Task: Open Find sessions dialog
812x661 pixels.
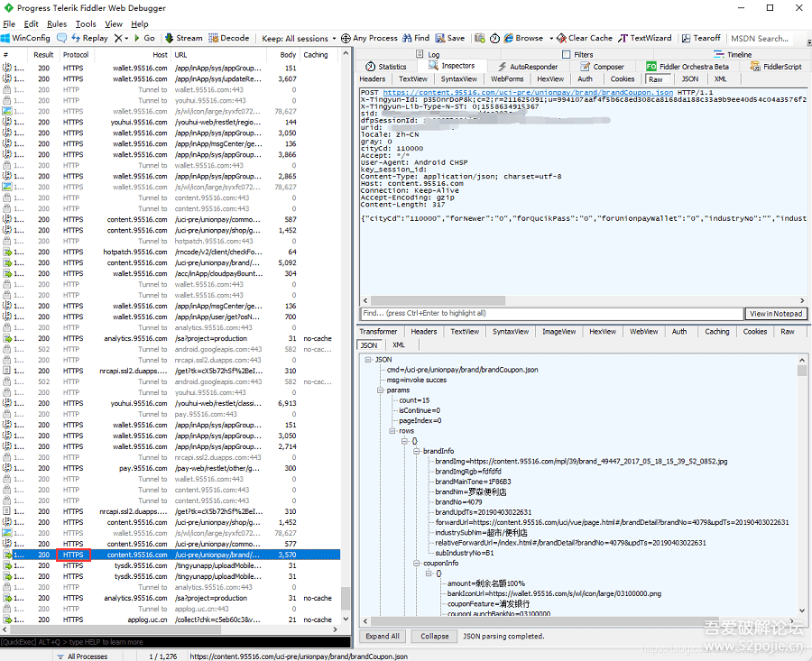Action: click(416, 38)
